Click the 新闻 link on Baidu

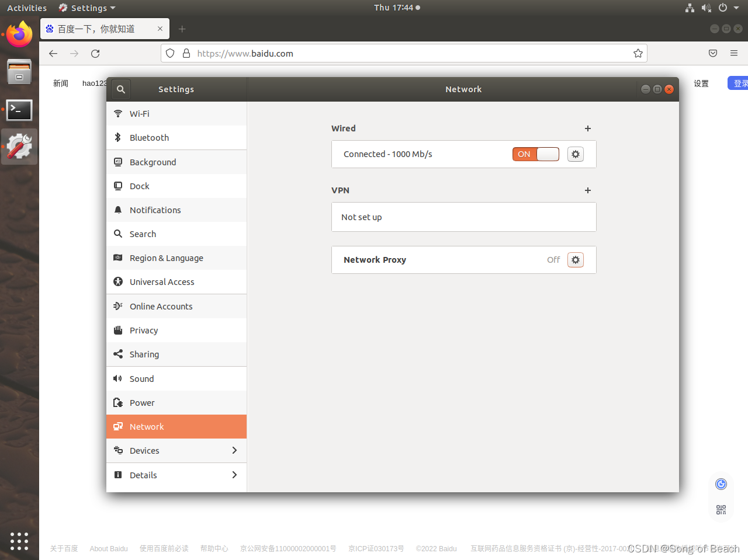coord(61,84)
